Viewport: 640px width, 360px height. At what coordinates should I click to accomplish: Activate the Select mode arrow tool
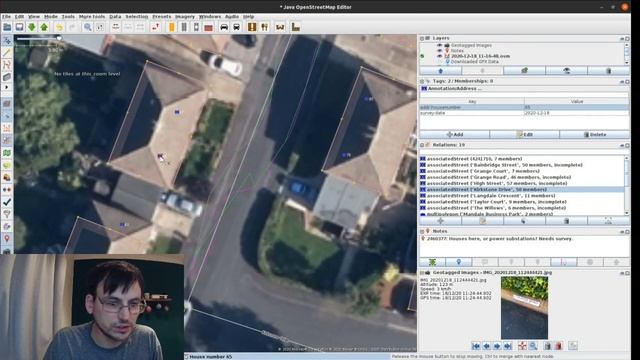(x=7, y=40)
